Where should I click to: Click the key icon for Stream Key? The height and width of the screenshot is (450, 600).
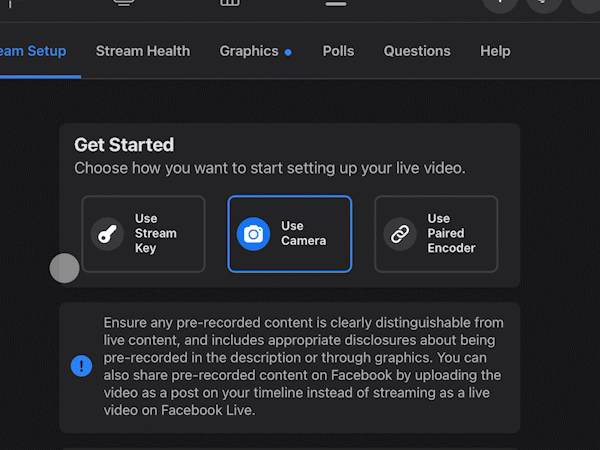pos(107,234)
